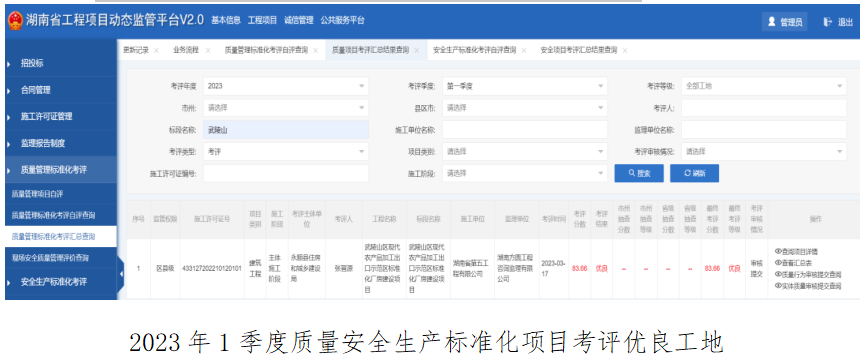
Task: Click the eye icon of 质量行为审核提交查阅
Action: pos(778,274)
